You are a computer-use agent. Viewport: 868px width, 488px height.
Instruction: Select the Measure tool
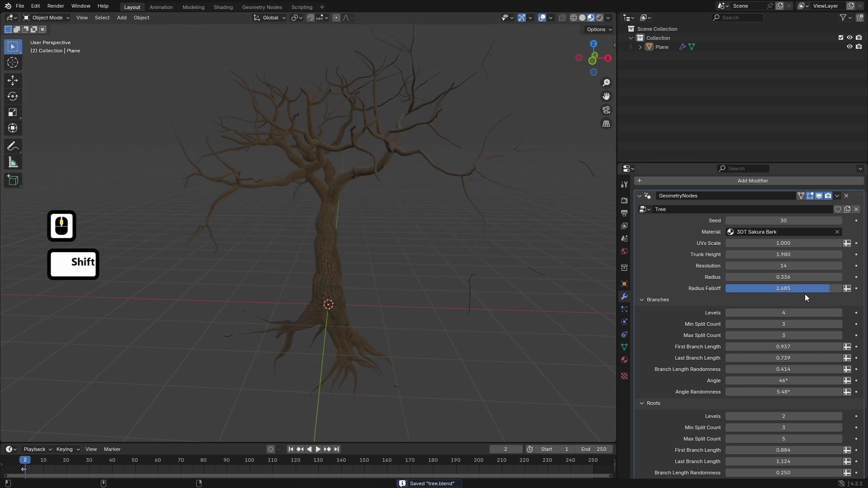tap(13, 162)
